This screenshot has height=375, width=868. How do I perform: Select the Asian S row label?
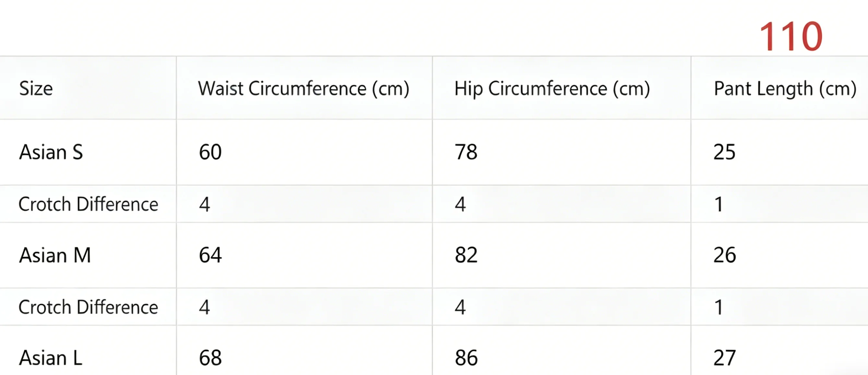pos(51,152)
